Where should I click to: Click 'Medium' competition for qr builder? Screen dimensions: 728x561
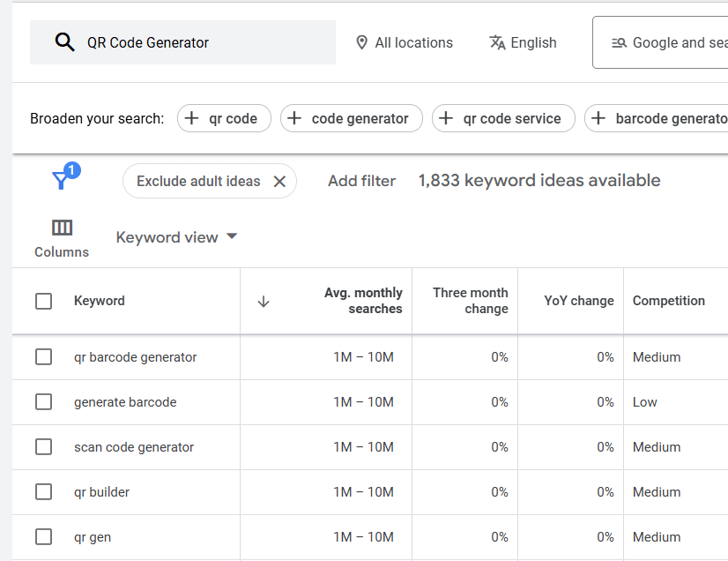click(x=657, y=492)
